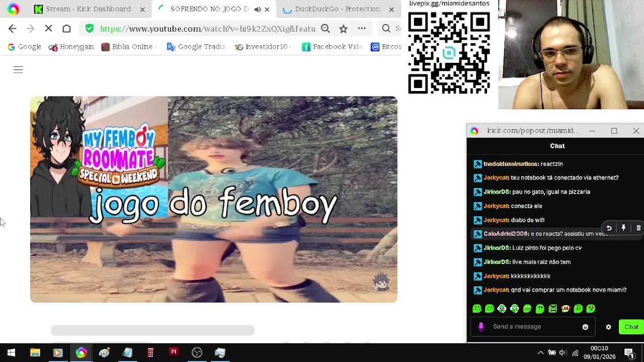Image resolution: width=644 pixels, height=362 pixels.
Task: Open the system monitor taskbar icon
Action: [x=220, y=353]
